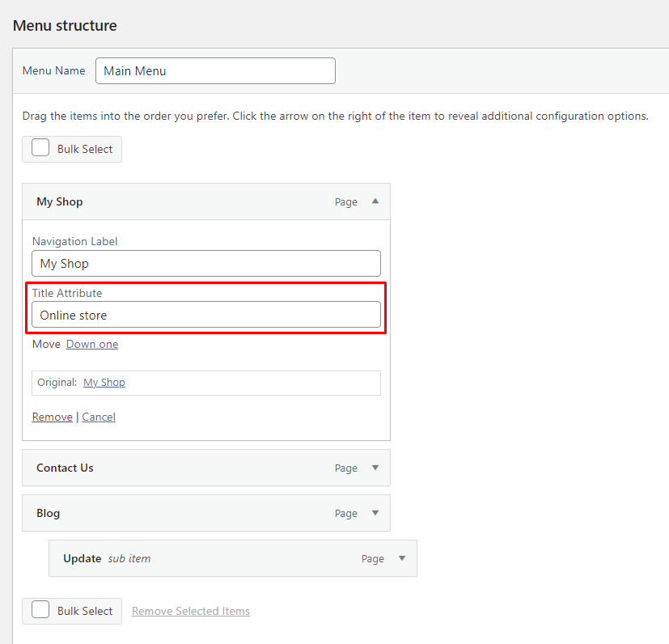Cancel editing the My Shop item
The image size is (669, 644).
pyautogui.click(x=99, y=417)
